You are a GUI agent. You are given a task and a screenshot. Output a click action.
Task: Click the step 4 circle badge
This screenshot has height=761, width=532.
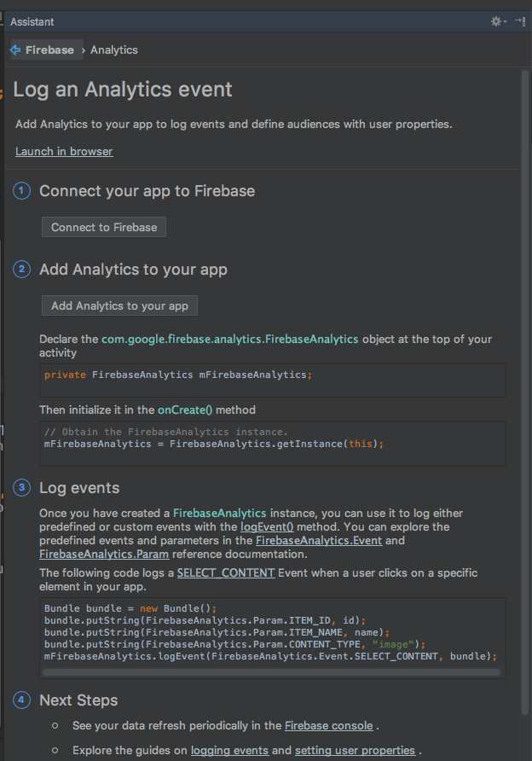[x=20, y=700]
